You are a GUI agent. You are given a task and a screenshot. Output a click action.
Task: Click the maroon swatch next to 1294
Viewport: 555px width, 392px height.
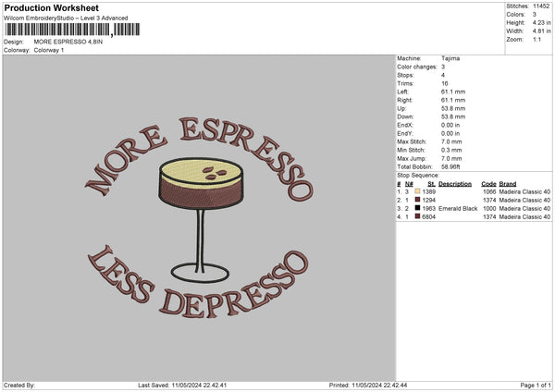point(417,200)
